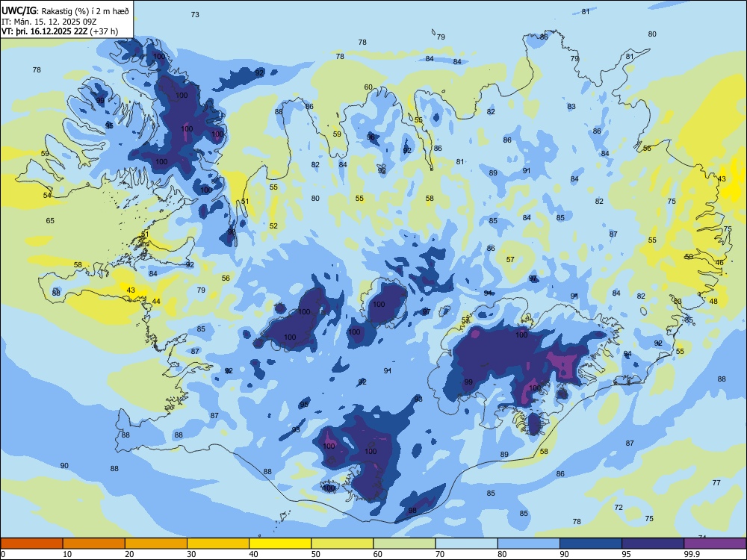
Task: Click the humidity value '96' in the north
Action: tap(371, 137)
